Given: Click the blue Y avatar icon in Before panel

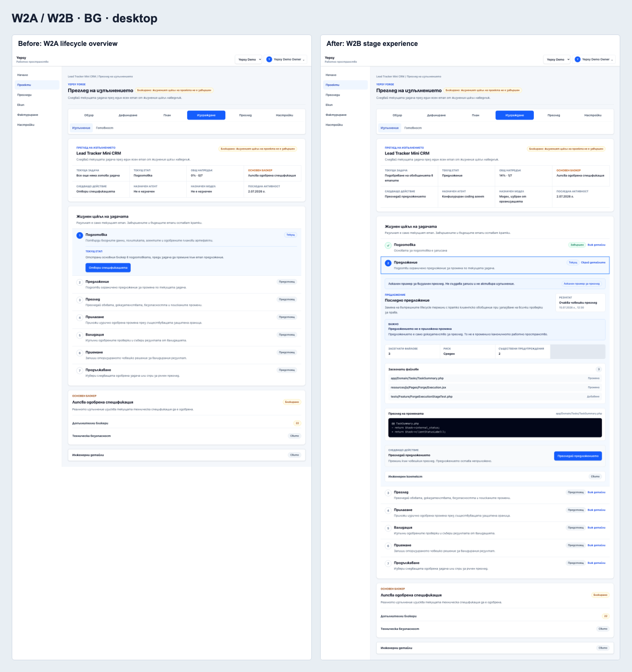Looking at the screenshot, I should coord(269,59).
